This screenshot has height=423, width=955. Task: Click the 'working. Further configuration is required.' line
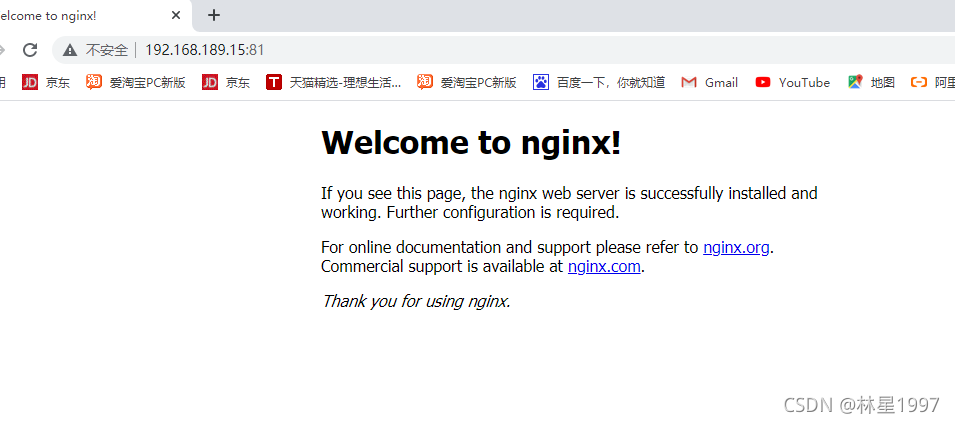[470, 213]
